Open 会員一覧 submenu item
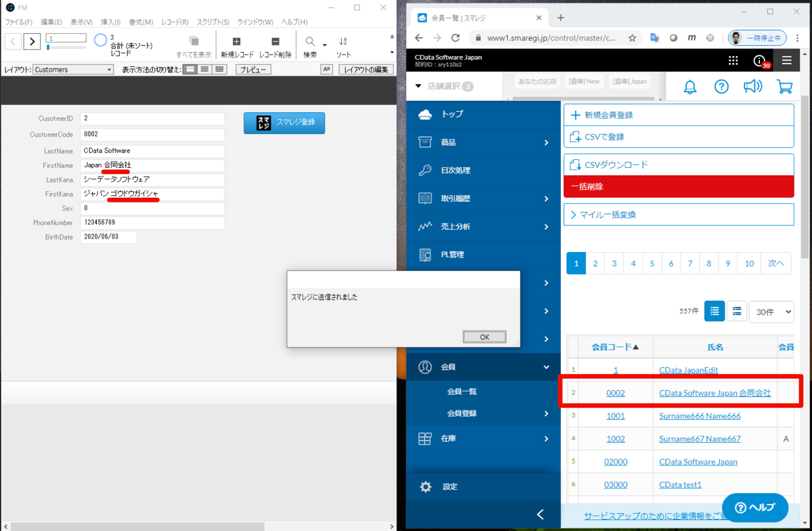 click(462, 391)
